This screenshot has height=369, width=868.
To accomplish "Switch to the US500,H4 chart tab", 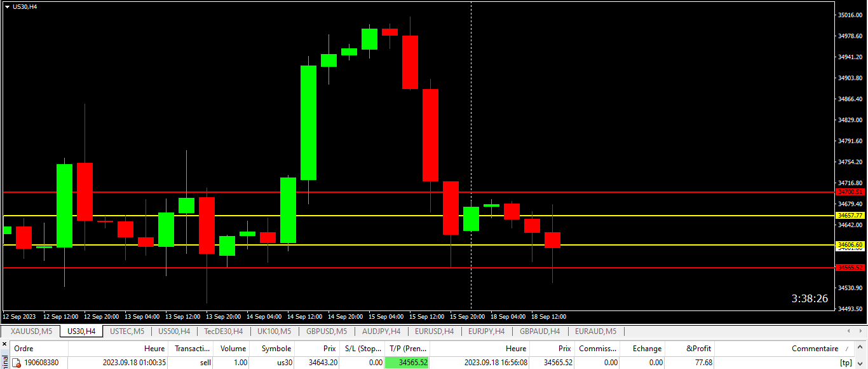I will click(x=174, y=331).
